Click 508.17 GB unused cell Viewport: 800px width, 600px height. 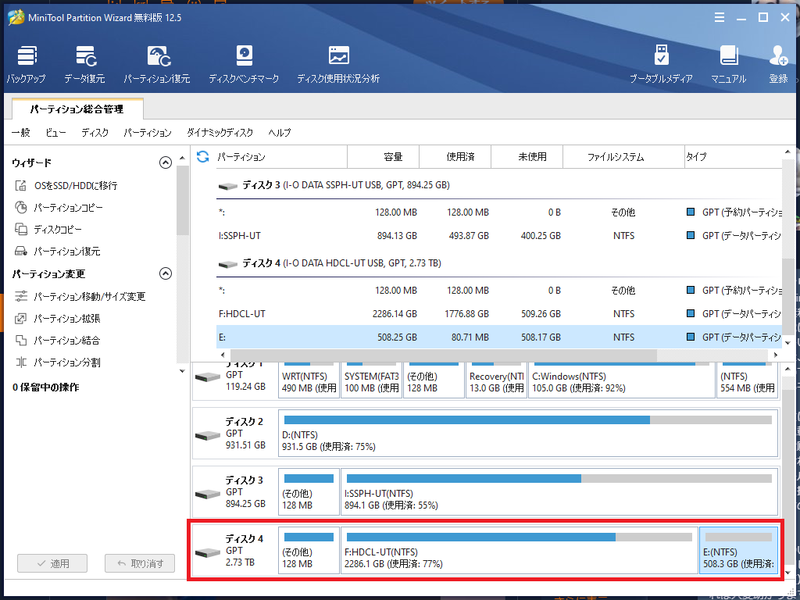[541, 337]
